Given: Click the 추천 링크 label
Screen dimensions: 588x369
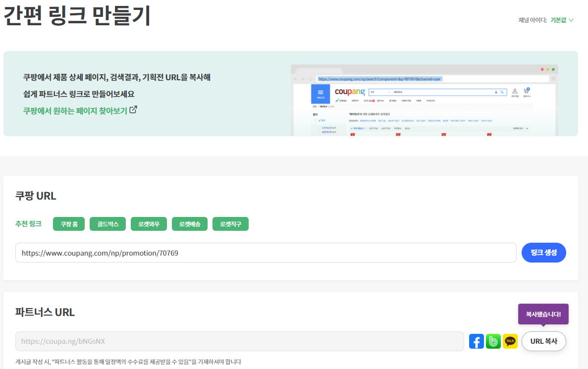Looking at the screenshot, I should (x=29, y=224).
